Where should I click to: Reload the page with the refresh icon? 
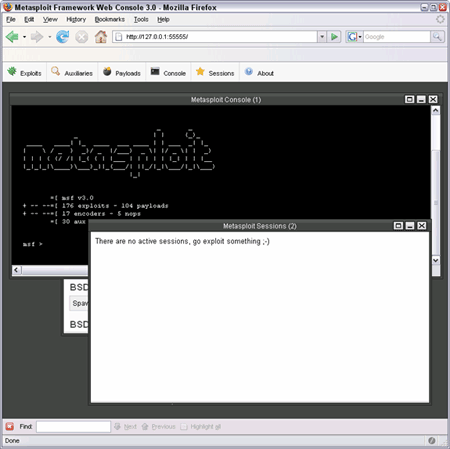click(x=62, y=37)
